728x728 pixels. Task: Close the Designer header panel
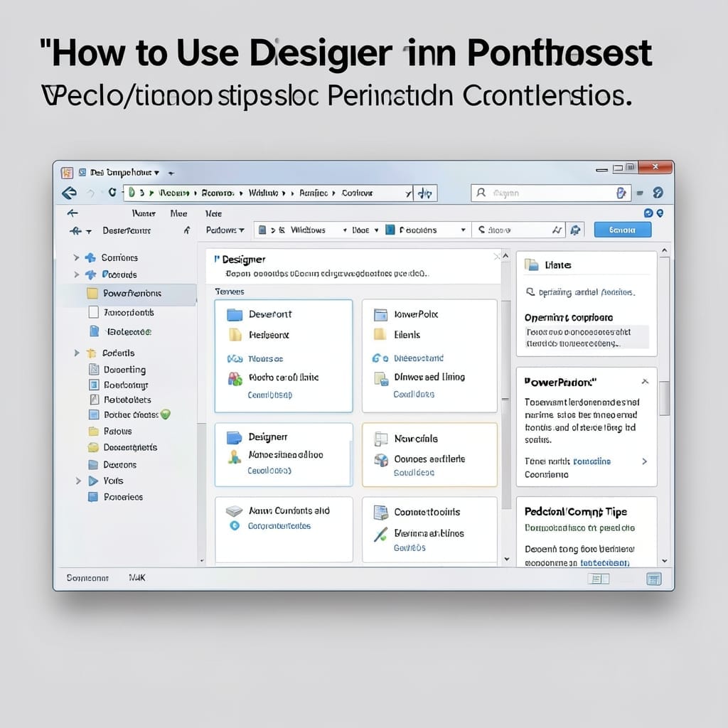pos(496,257)
